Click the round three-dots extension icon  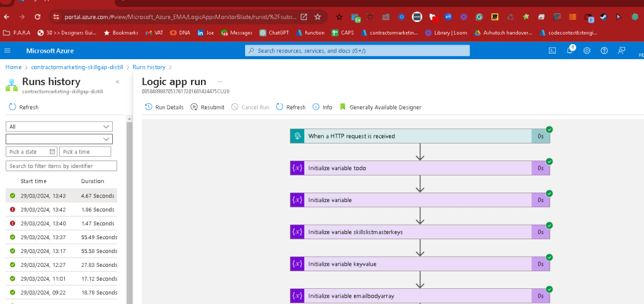coord(417,17)
